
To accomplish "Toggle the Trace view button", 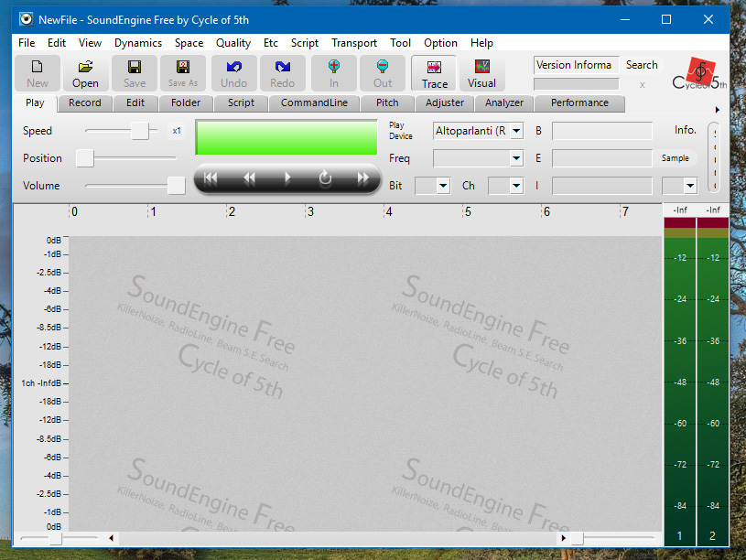I will [x=434, y=72].
